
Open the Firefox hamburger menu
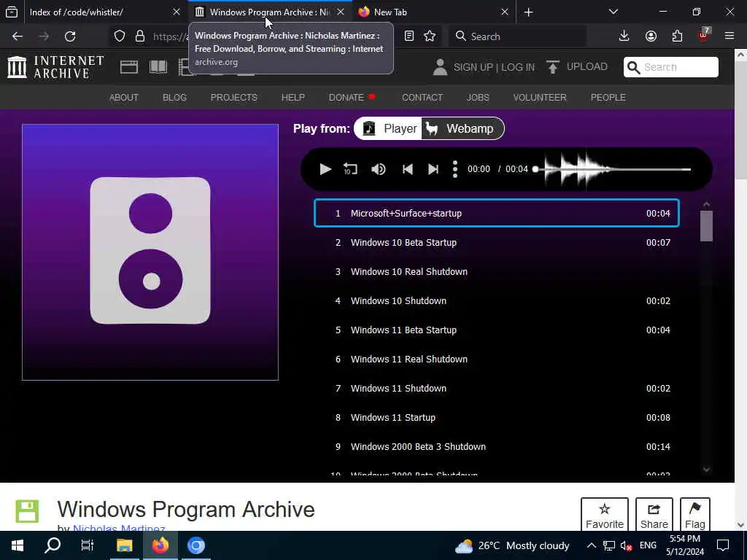[x=729, y=36]
